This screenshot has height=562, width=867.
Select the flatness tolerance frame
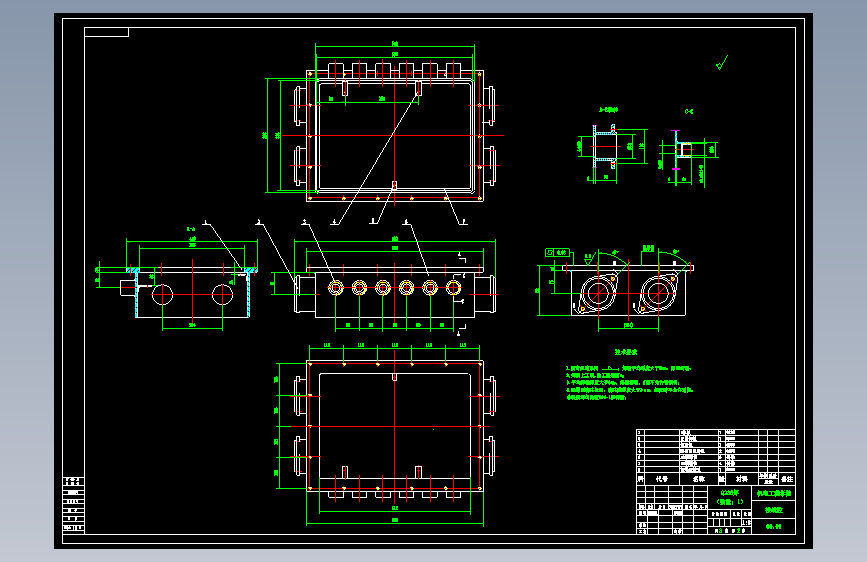tap(557, 252)
